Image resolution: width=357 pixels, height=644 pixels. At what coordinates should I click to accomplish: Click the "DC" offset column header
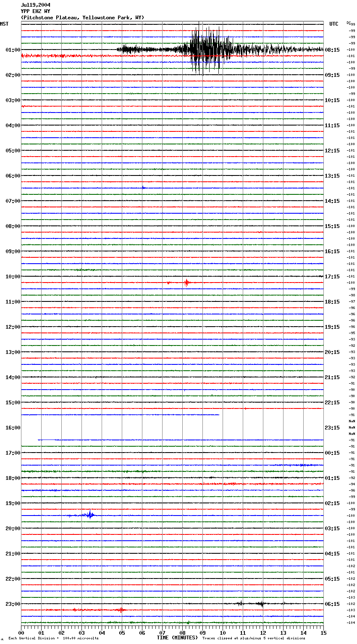[349, 23]
